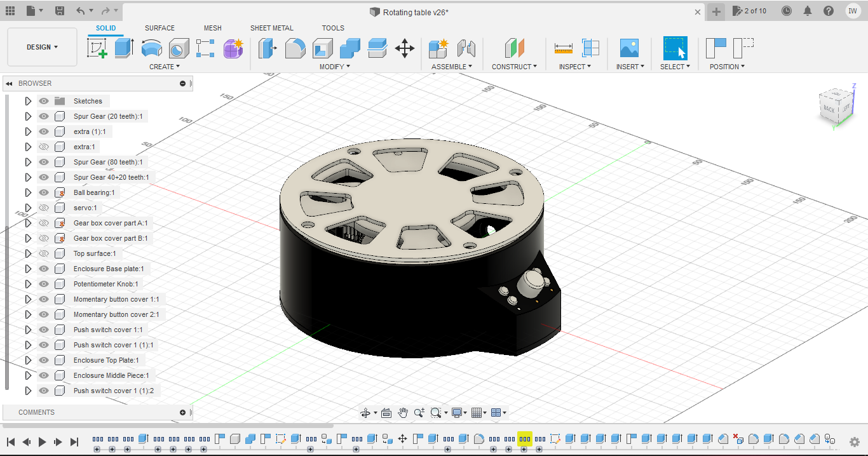Select the Extrude tool icon
The image size is (868, 456).
click(x=124, y=48)
